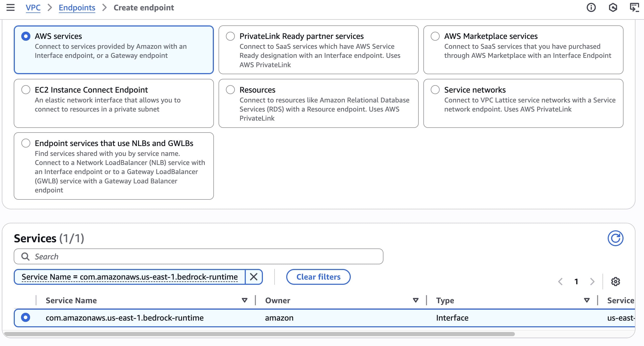Sort by Owner column arrow
This screenshot has width=644, height=346.
point(416,300)
